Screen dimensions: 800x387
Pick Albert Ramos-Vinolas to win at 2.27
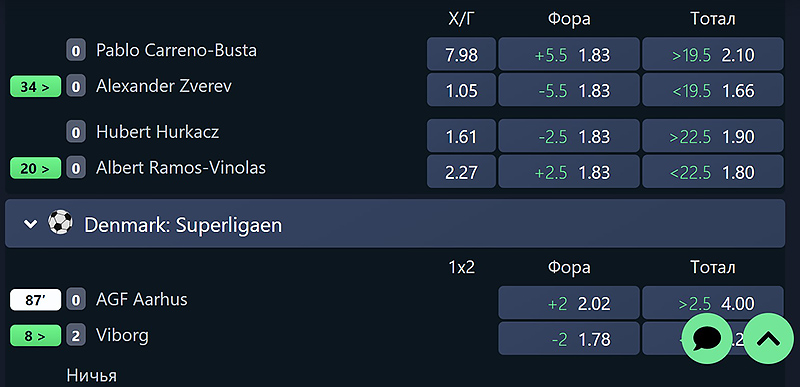tap(461, 171)
